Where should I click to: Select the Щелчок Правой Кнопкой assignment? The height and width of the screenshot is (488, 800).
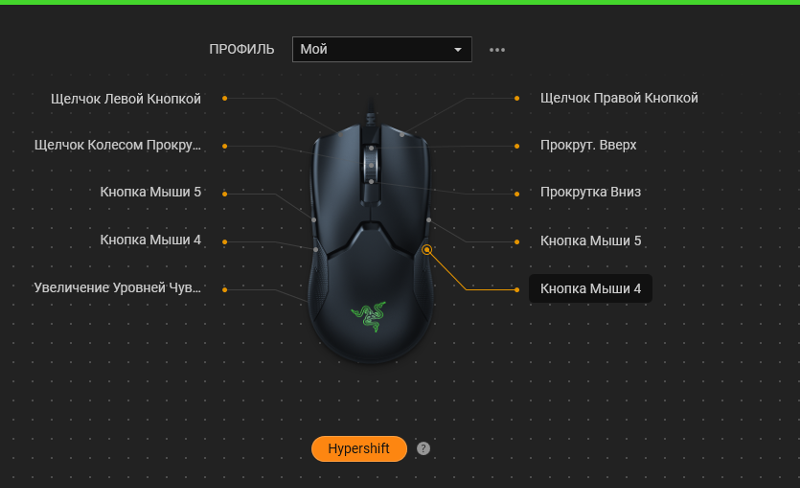click(x=619, y=97)
